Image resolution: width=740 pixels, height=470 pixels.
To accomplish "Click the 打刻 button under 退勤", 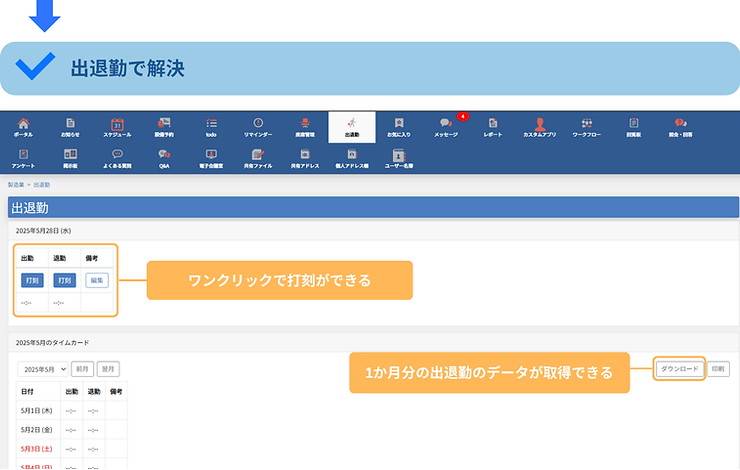I will point(64,281).
